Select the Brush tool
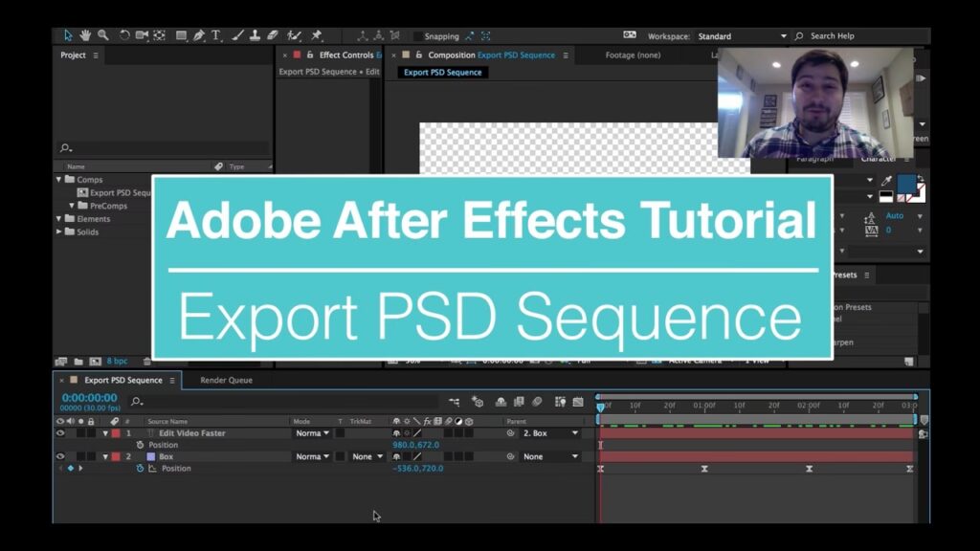Screen dimensions: 980x551 tap(237, 35)
